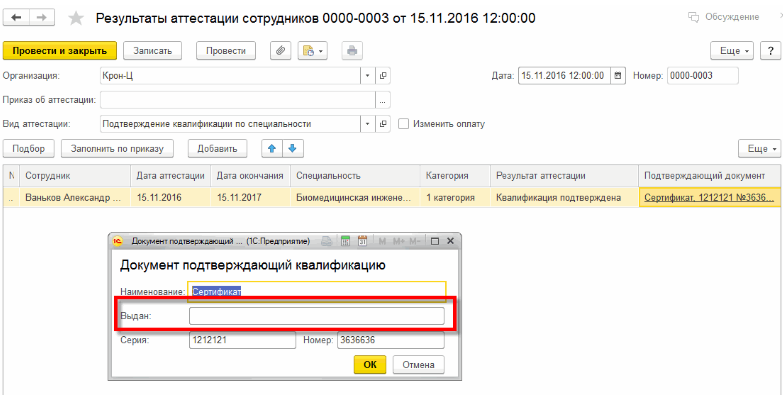Open the Сертификат 1212121 document link
783x404 pixels.
709,198
